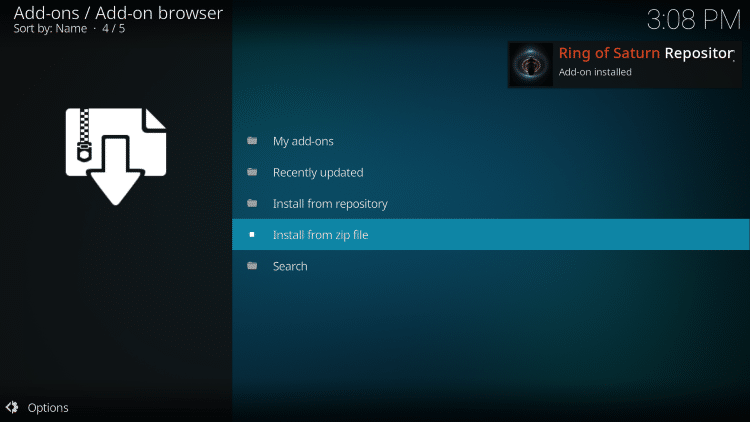750x422 pixels.
Task: Click the square icon beside Install from zip file
Action: (252, 235)
